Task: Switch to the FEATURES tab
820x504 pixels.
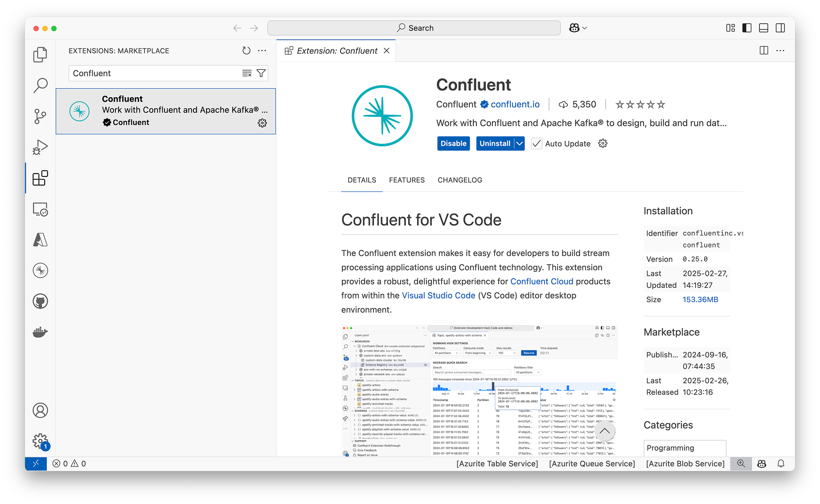Action: [x=407, y=180]
